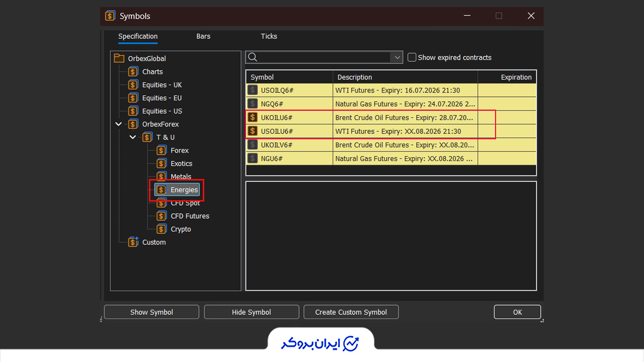
Task: Switch to the Specification tab
Action: pyautogui.click(x=138, y=36)
